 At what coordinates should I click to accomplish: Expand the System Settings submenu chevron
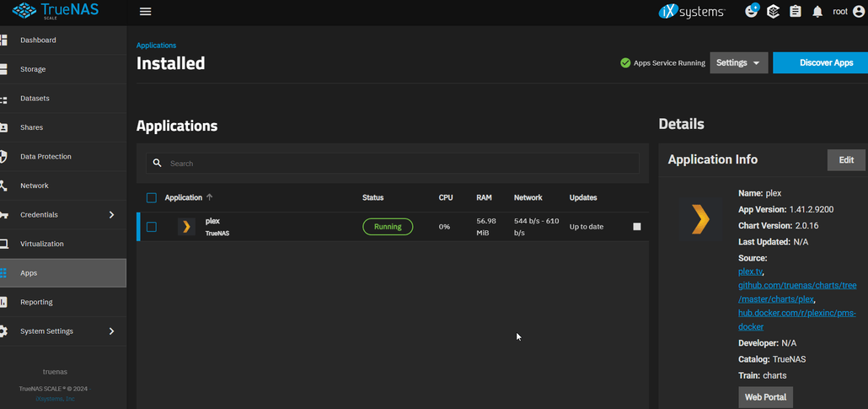pyautogui.click(x=111, y=331)
